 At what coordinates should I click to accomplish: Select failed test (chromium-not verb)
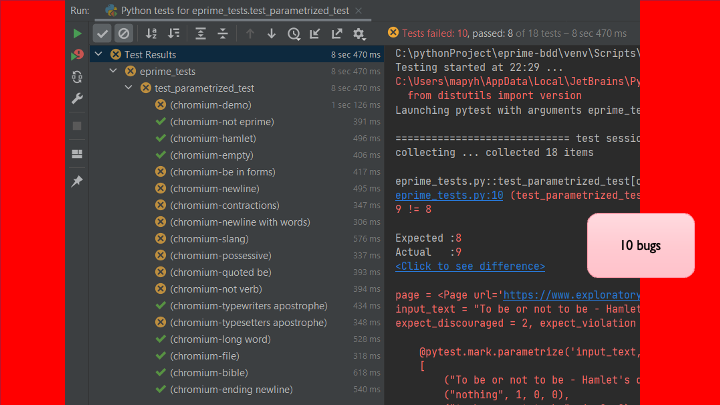[216, 289]
